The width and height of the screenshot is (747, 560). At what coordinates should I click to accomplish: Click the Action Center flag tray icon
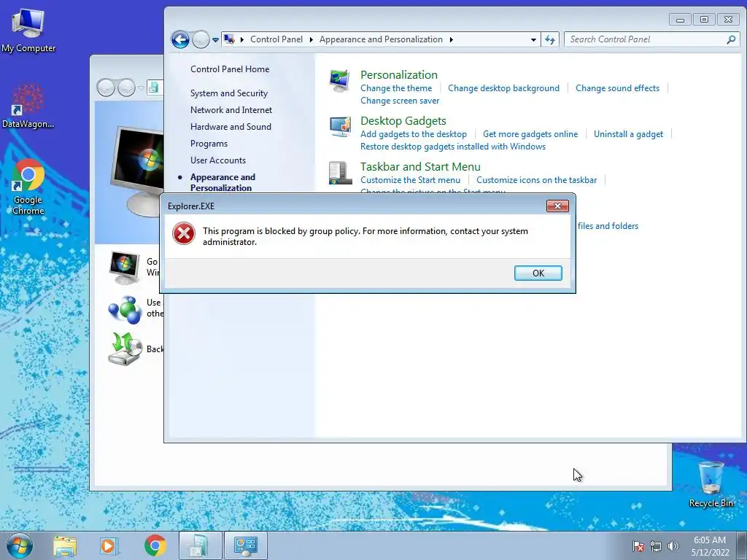tap(638, 546)
